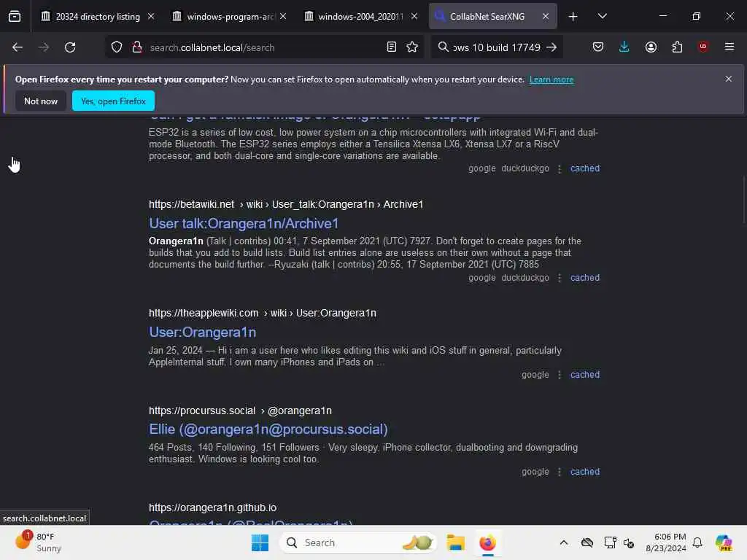Open a new tab with plus button
Image resolution: width=747 pixels, height=560 pixels.
(573, 17)
